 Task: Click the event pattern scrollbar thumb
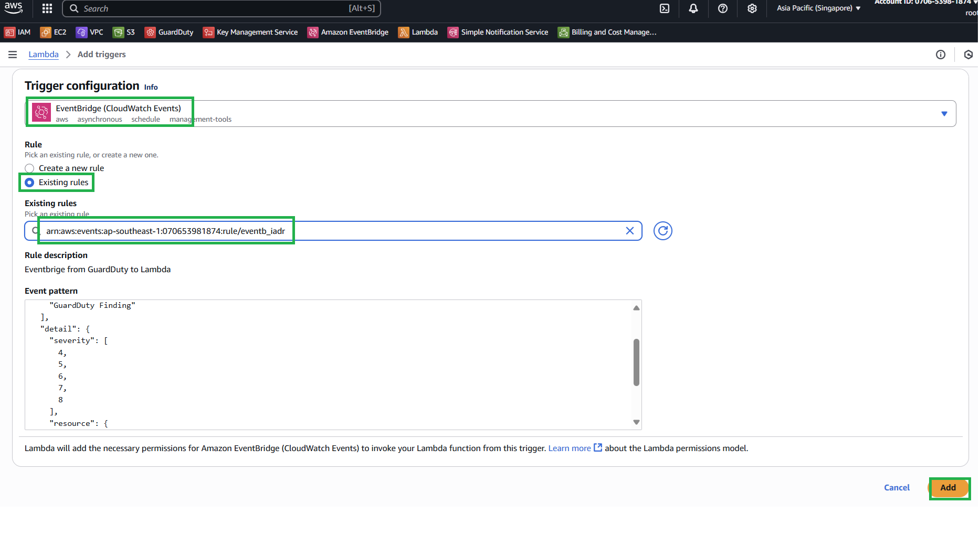coord(636,362)
